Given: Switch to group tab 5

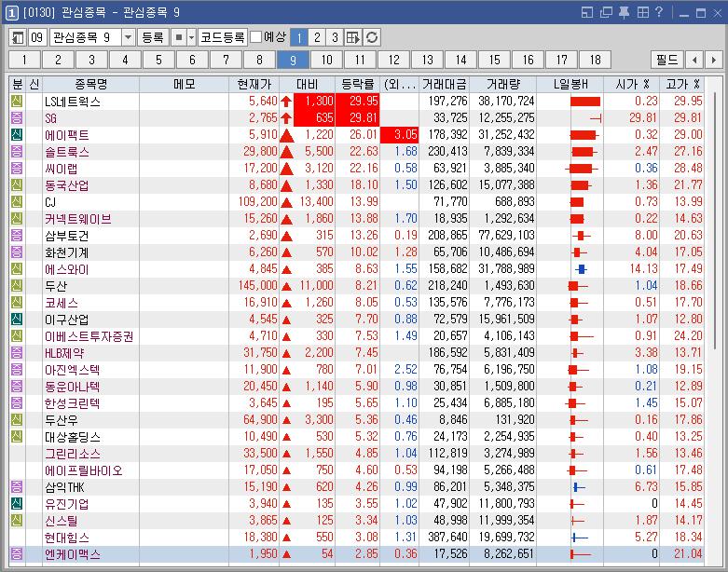Looking at the screenshot, I should pos(158,60).
